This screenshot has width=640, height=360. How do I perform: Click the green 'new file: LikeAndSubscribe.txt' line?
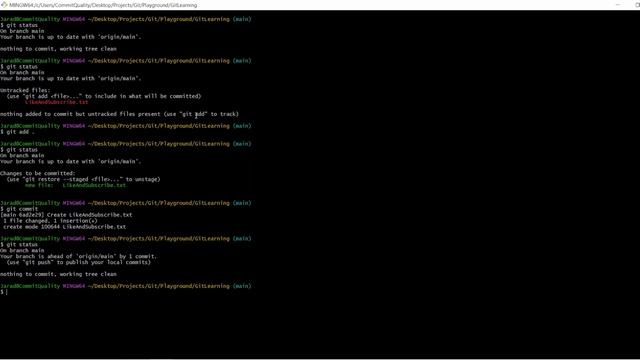[x=76, y=185]
